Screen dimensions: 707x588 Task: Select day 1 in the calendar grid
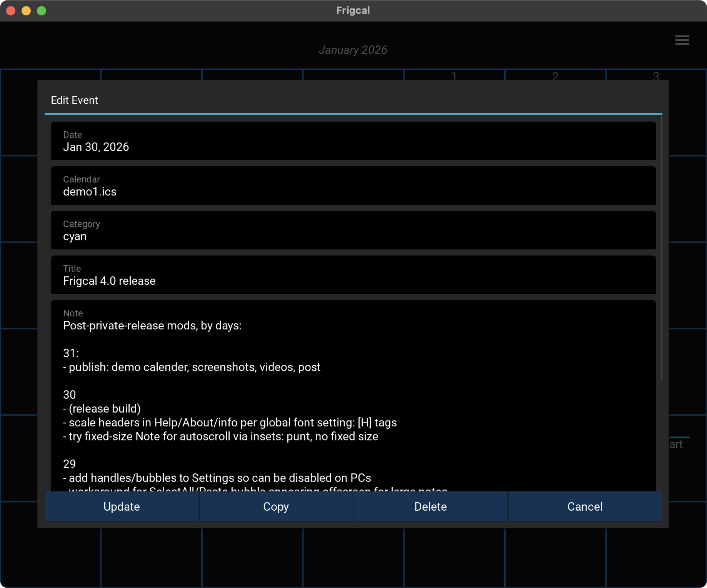pyautogui.click(x=454, y=75)
